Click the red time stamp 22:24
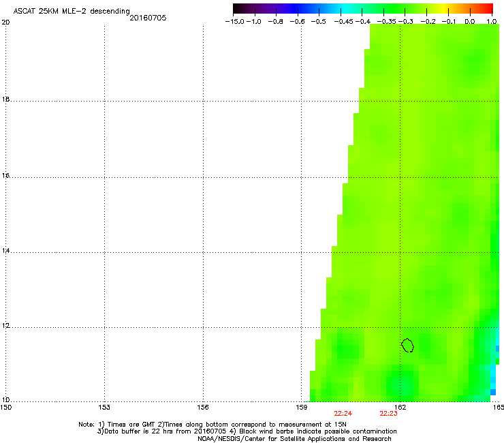 tap(343, 414)
